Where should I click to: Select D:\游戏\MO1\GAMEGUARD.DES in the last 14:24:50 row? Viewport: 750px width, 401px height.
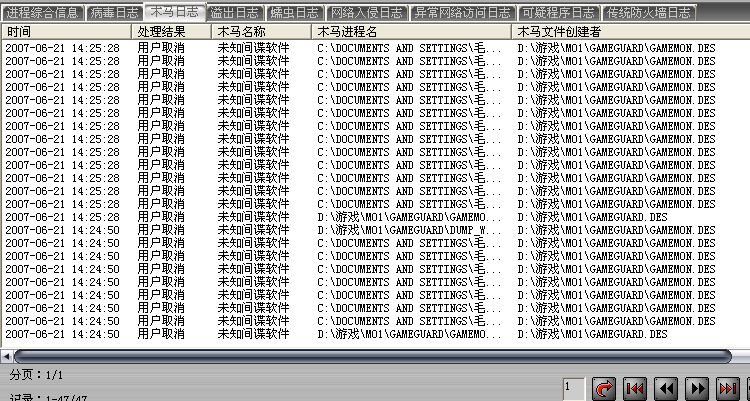tap(592, 334)
